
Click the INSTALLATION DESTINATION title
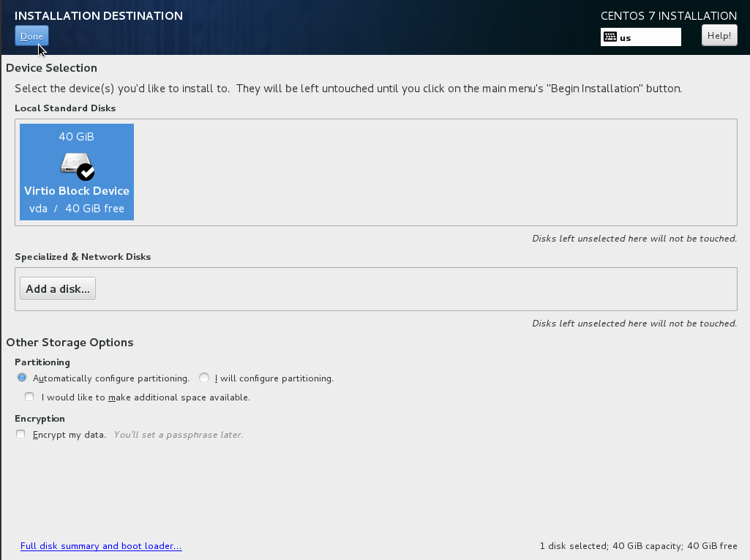tap(99, 15)
